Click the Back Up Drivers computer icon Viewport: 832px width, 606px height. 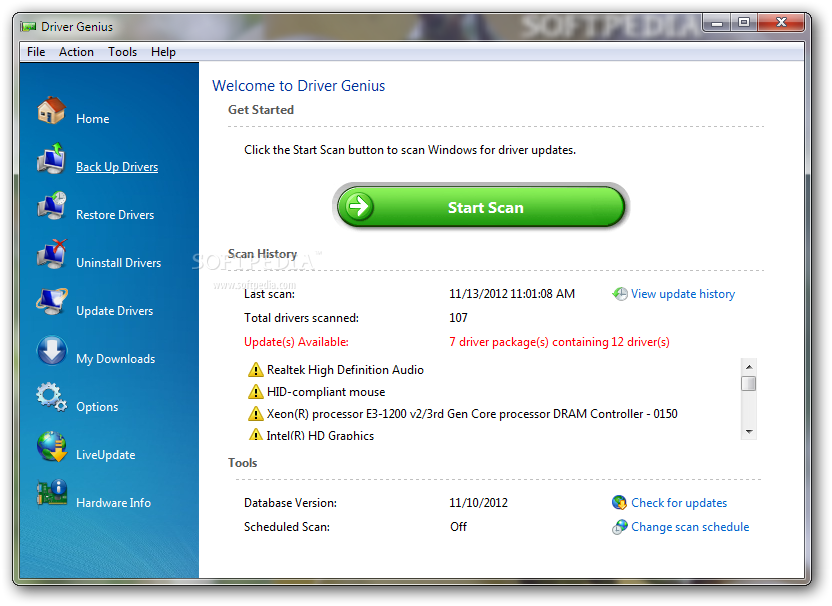(51, 158)
